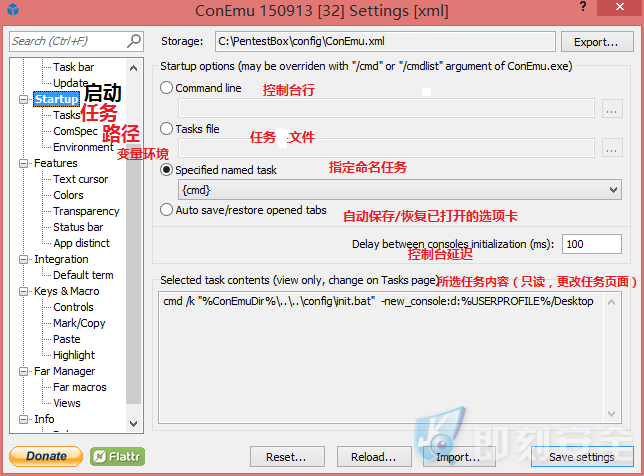
Task: Collapse the Keys & Macro tree node
Action: coord(23,291)
